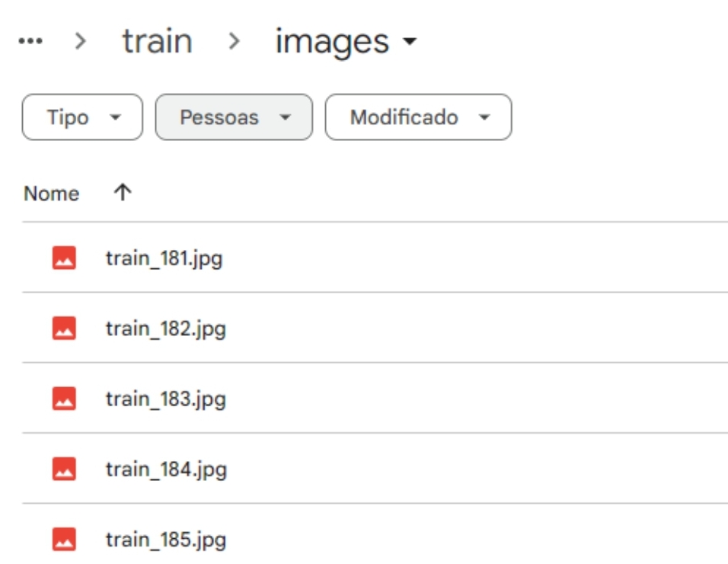Image resolution: width=728 pixels, height=564 pixels.
Task: Expand the images folder options menu
Action: [x=410, y=41]
